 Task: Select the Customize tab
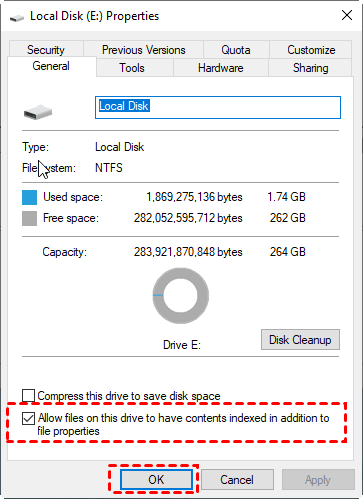tap(311, 50)
